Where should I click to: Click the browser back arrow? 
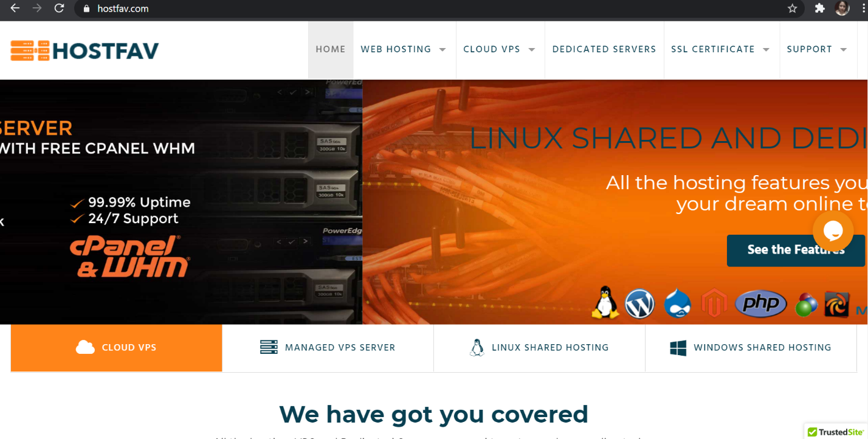[x=15, y=9]
